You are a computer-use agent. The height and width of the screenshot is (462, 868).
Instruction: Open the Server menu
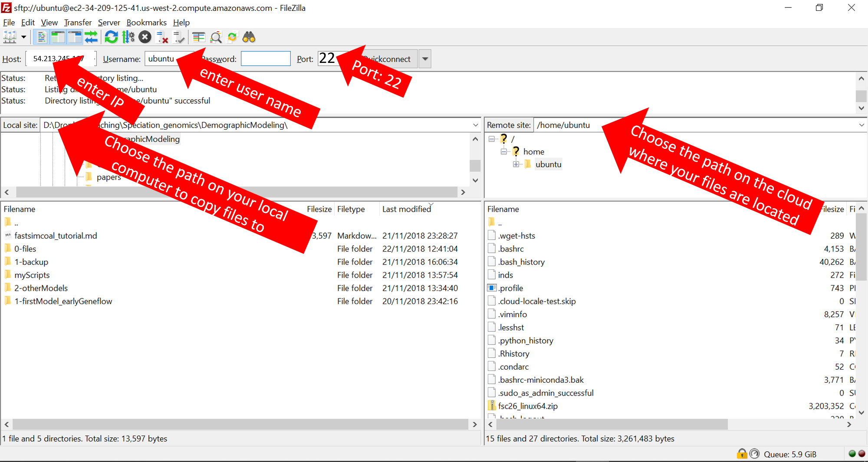tap(109, 23)
